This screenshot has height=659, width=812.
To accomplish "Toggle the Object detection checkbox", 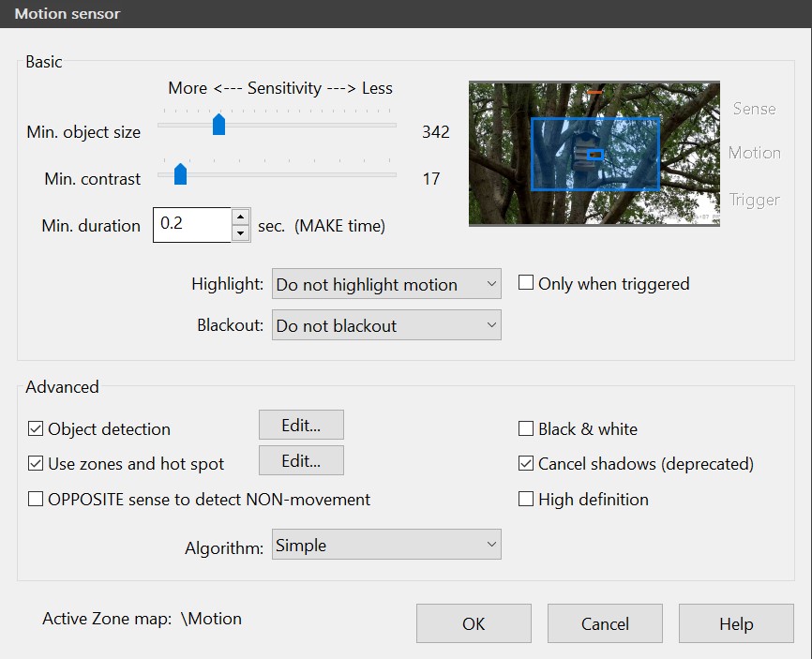I will (x=37, y=429).
